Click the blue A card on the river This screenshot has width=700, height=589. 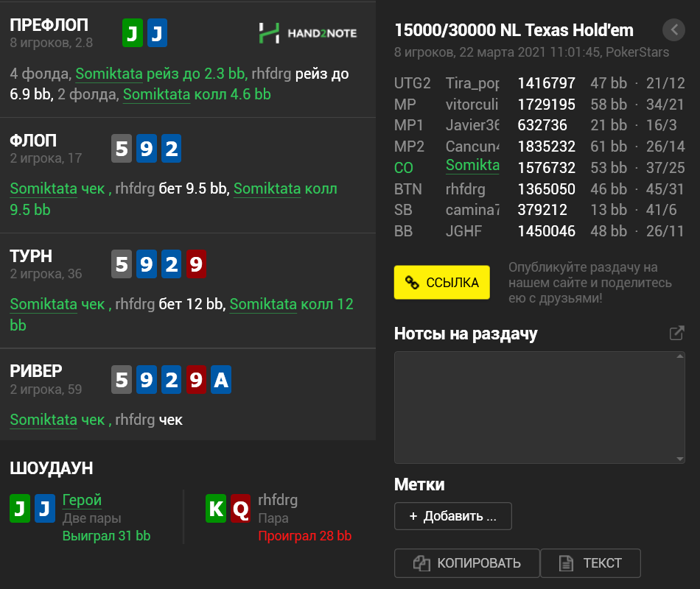click(221, 379)
